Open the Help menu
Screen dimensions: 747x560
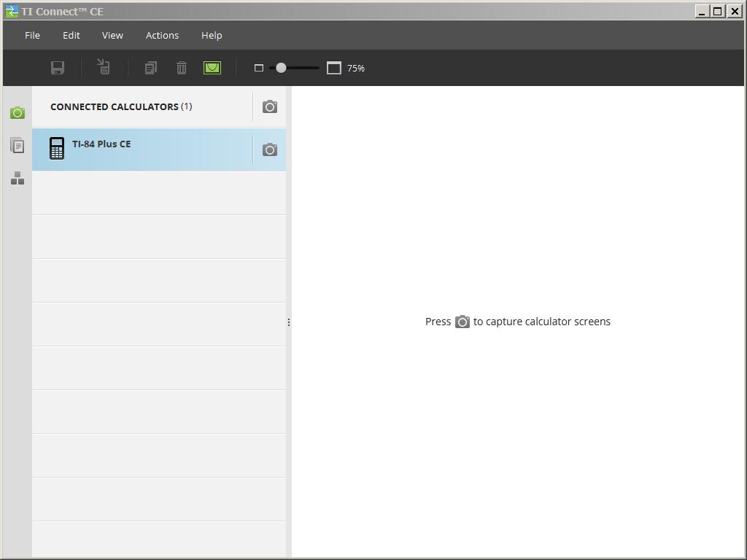coord(212,35)
